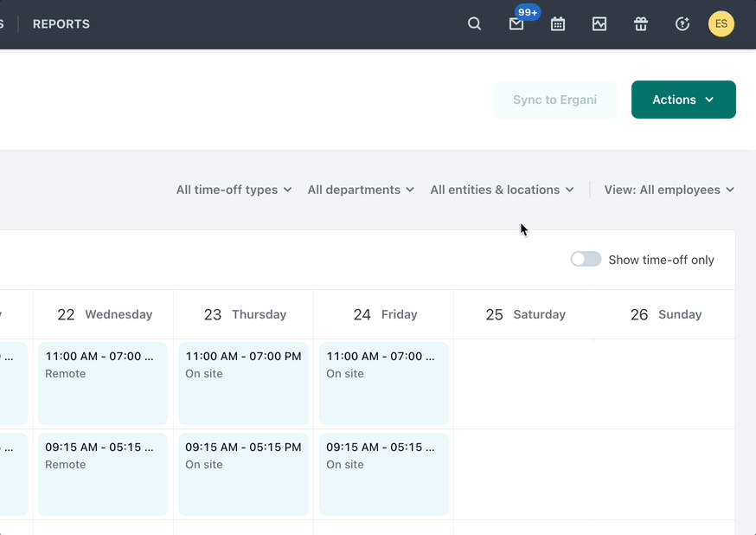Click the Sync to Ergani button
756x535 pixels.
point(555,100)
